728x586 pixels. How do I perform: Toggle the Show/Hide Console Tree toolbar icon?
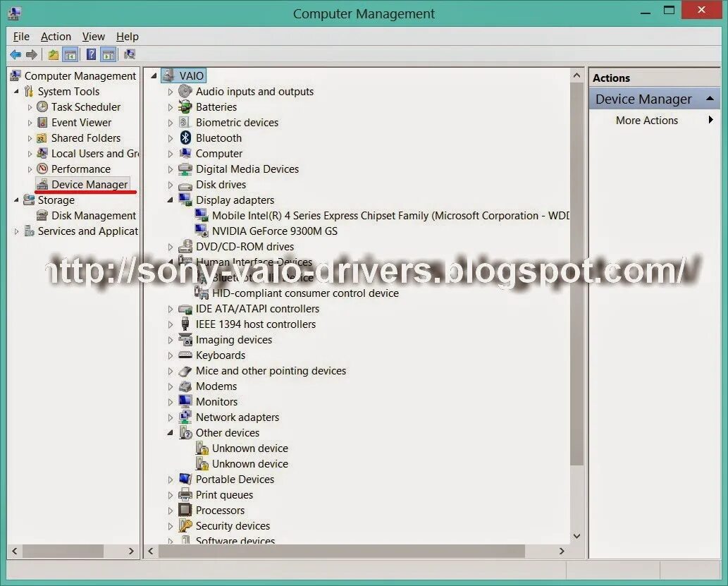[70, 55]
